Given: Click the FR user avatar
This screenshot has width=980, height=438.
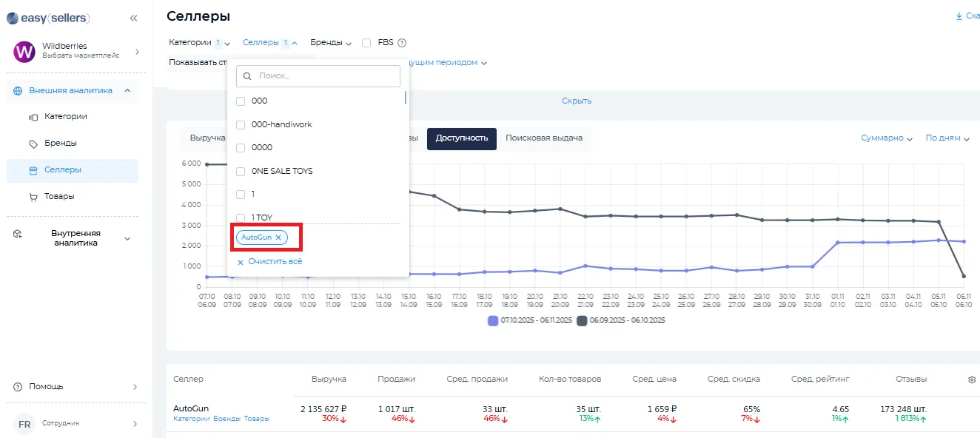Looking at the screenshot, I should pyautogui.click(x=24, y=424).
